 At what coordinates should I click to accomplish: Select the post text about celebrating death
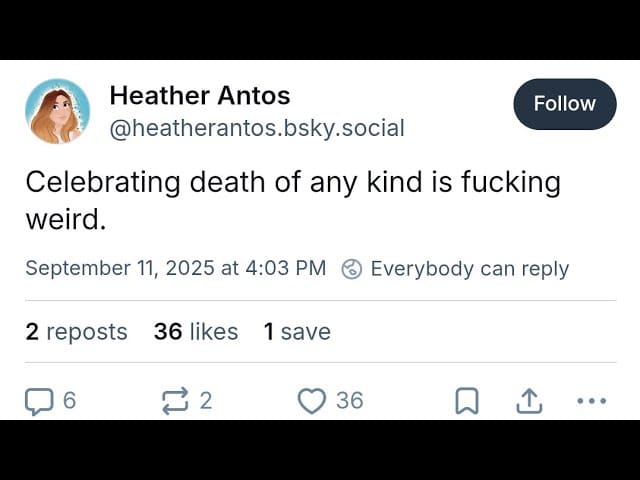(x=293, y=200)
